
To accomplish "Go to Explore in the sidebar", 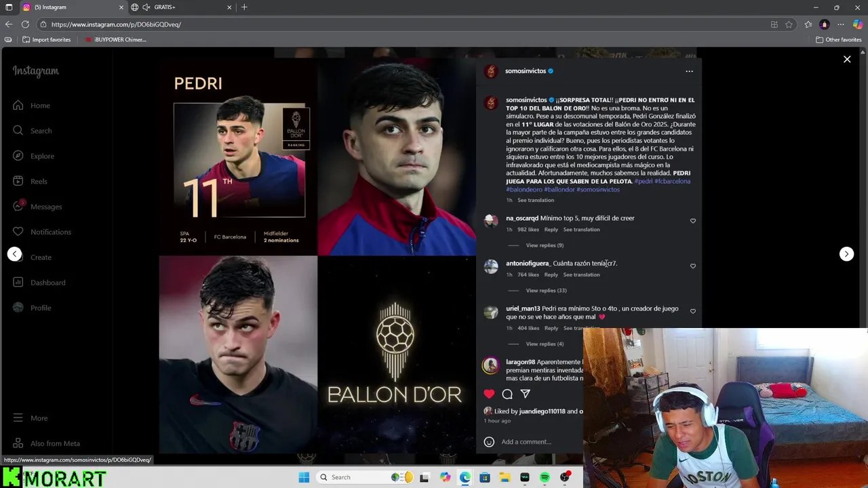I will click(x=34, y=156).
